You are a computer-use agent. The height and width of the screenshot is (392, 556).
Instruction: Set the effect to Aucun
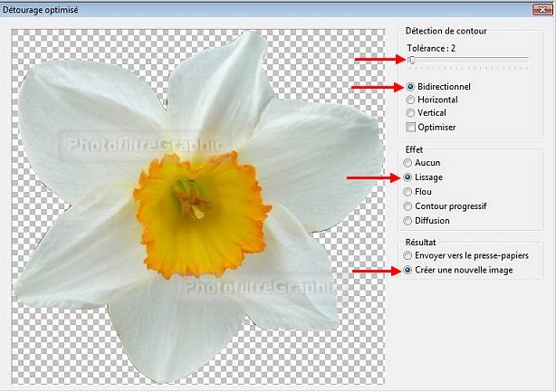coord(409,163)
